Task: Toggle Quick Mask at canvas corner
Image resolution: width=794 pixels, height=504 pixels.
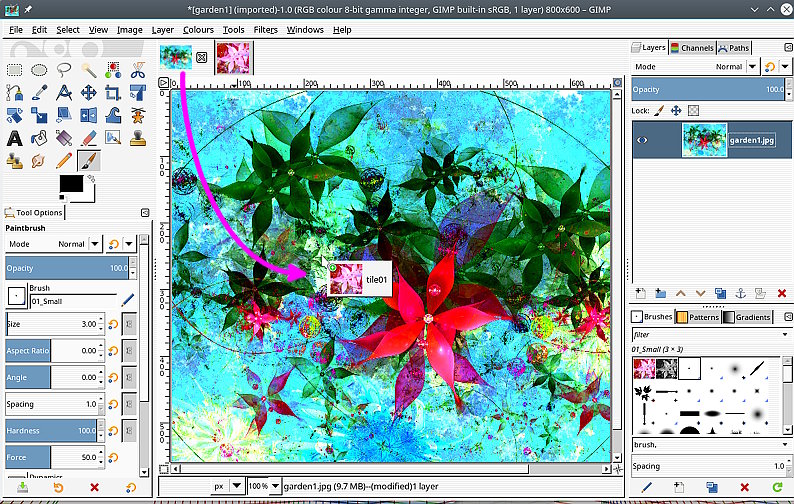Action: click(163, 469)
